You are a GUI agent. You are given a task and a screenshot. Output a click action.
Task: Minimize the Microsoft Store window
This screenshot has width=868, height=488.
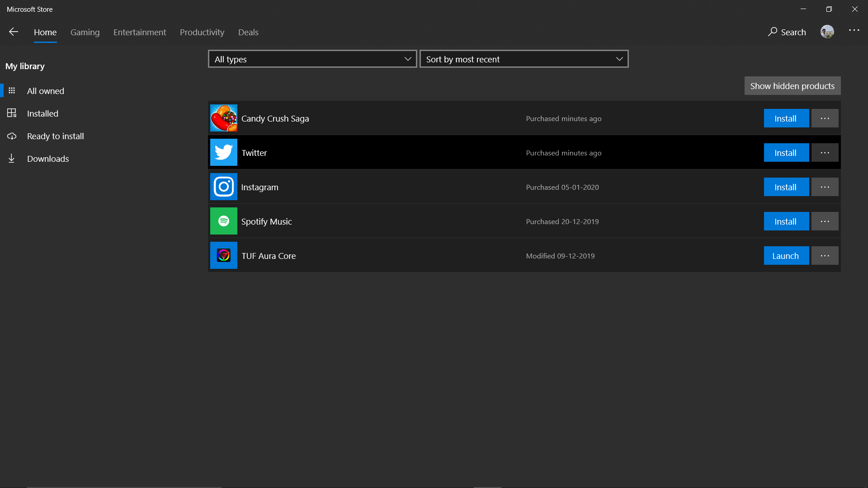click(803, 9)
